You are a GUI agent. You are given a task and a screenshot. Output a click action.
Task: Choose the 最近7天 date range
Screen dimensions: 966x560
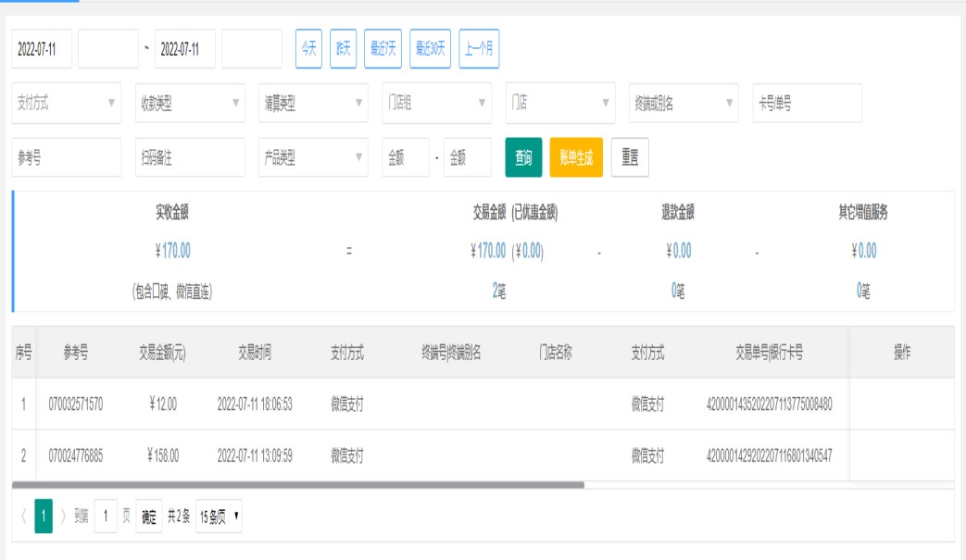[383, 49]
